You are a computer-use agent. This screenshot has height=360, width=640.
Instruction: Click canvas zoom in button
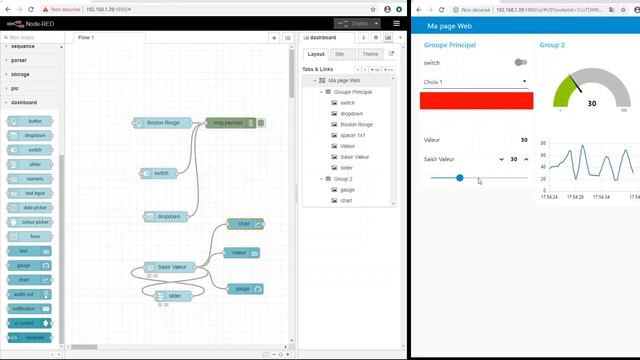pyautogui.click(x=288, y=355)
